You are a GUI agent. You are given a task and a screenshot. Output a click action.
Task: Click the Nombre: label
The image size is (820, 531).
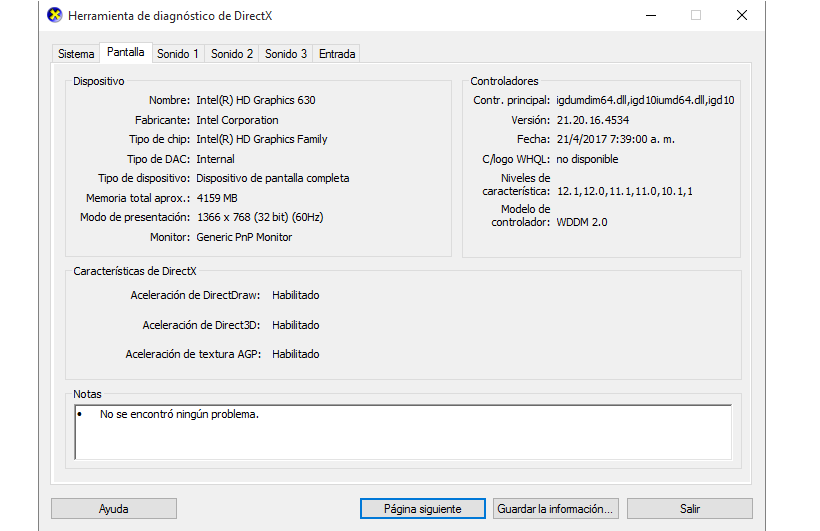coord(169,100)
